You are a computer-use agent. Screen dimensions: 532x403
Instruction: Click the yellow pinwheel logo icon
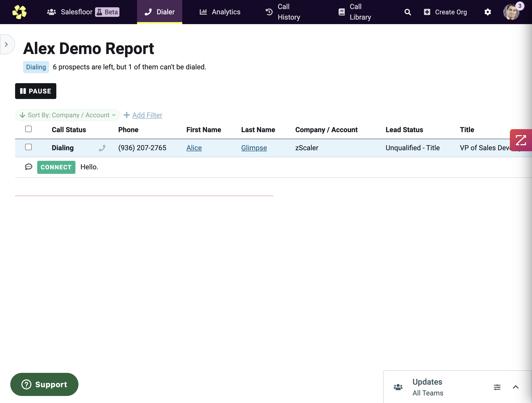pos(19,12)
